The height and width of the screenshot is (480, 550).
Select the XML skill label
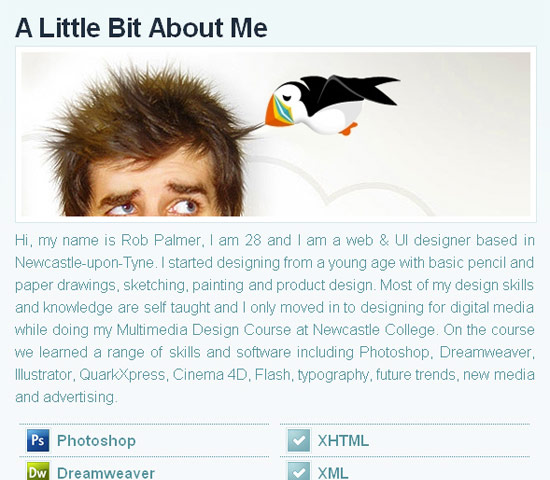pyautogui.click(x=333, y=473)
